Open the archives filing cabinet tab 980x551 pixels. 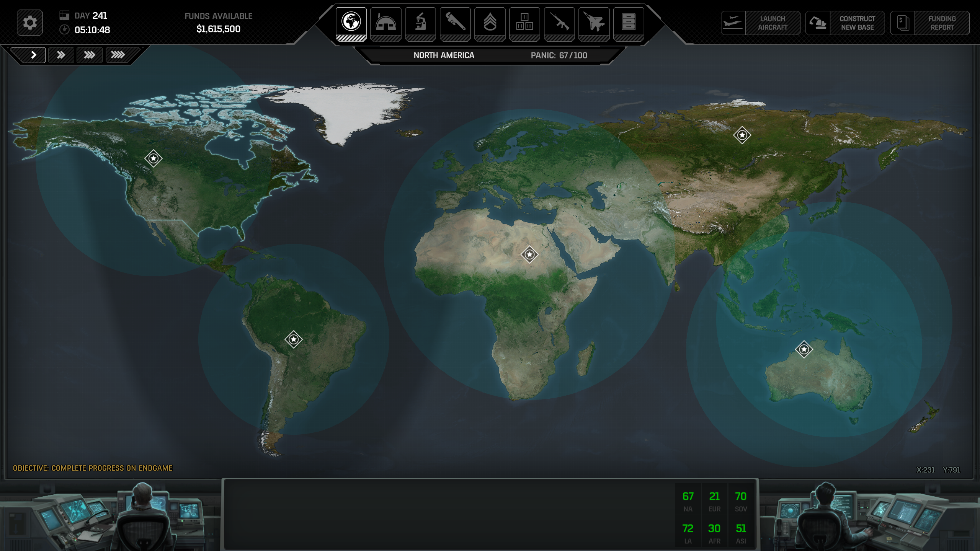[x=629, y=24]
